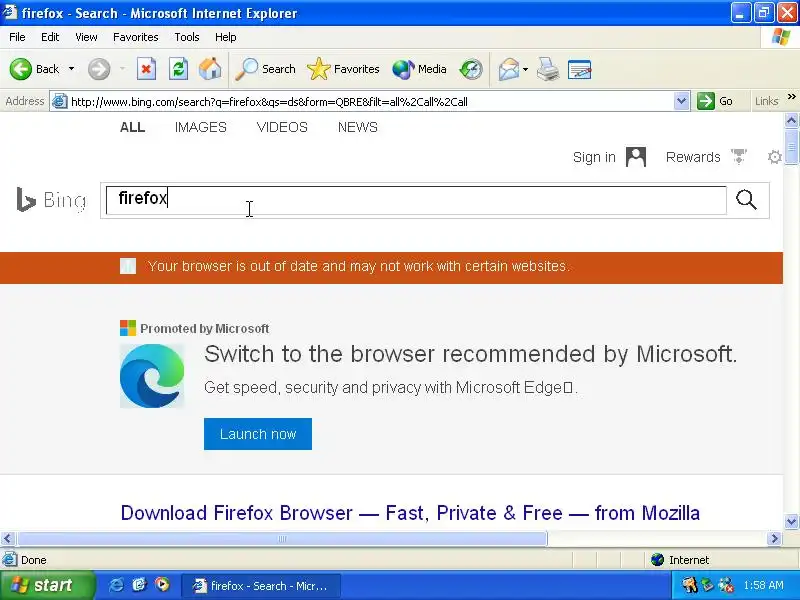Go back with the Back arrow
Viewport: 800px width, 600px height.
[x=34, y=69]
